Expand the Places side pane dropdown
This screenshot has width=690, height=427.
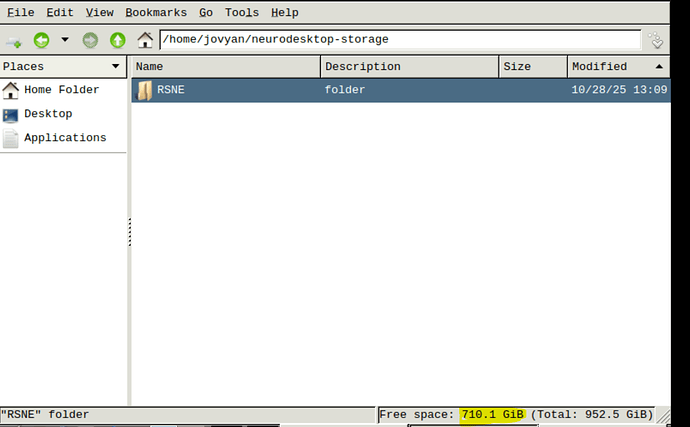click(x=115, y=66)
